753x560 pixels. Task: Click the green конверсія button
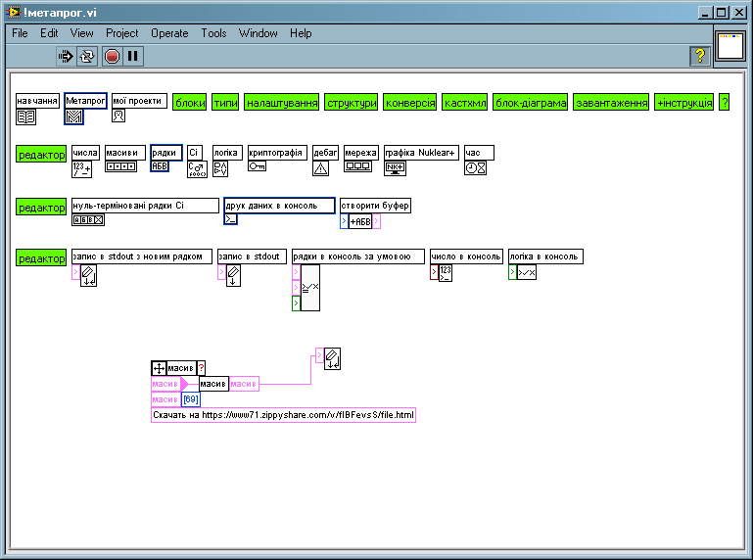(410, 102)
